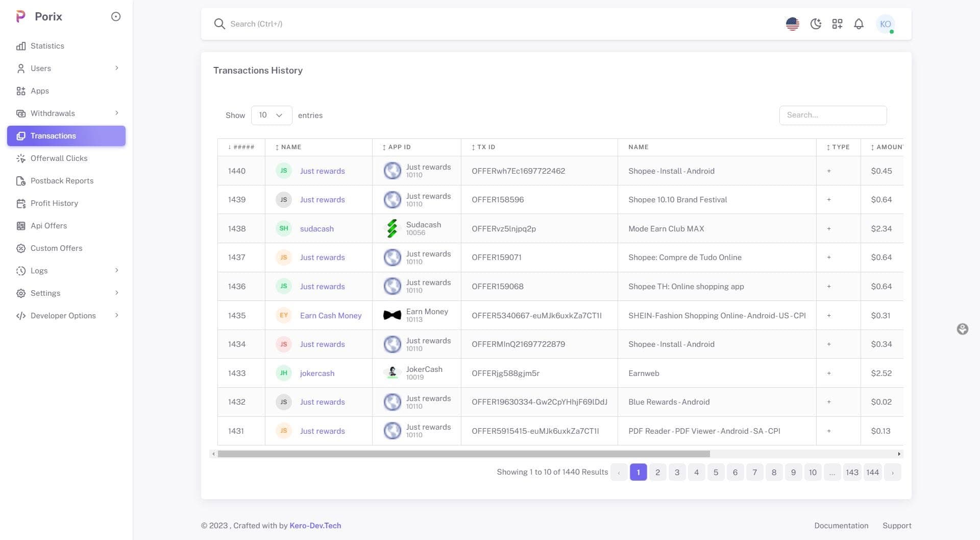This screenshot has height=540, width=980.
Task: Sort by the ##### column header
Action: pos(241,147)
